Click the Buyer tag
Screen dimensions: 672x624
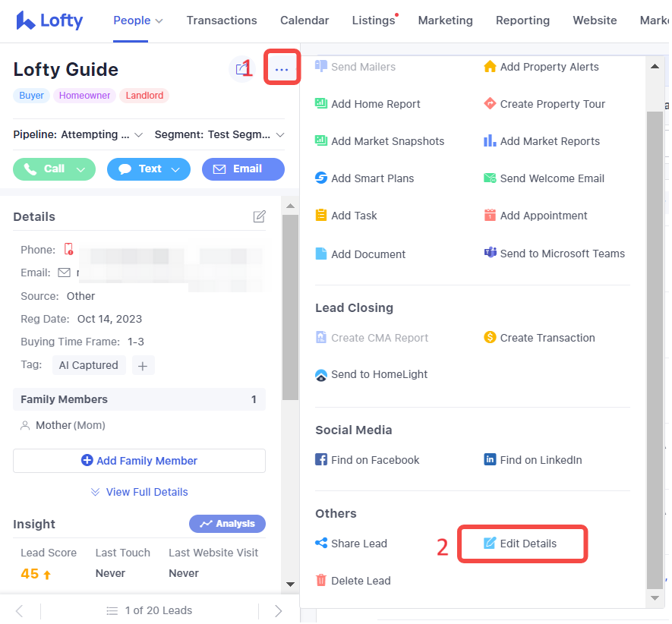[31, 95]
